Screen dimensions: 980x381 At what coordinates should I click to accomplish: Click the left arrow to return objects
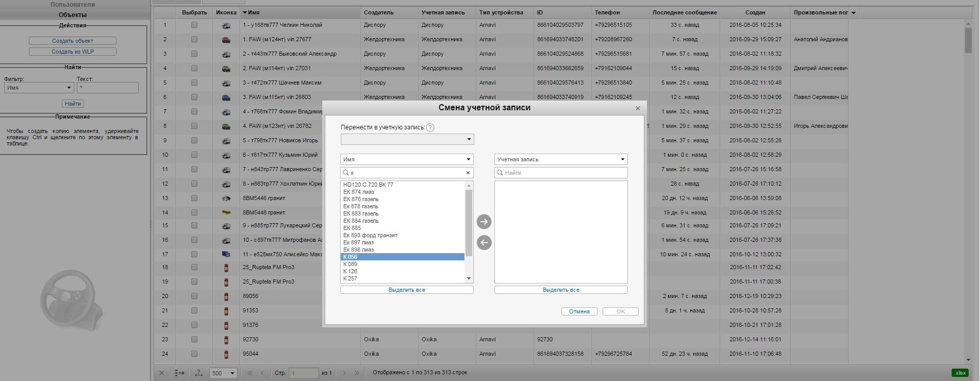[484, 242]
